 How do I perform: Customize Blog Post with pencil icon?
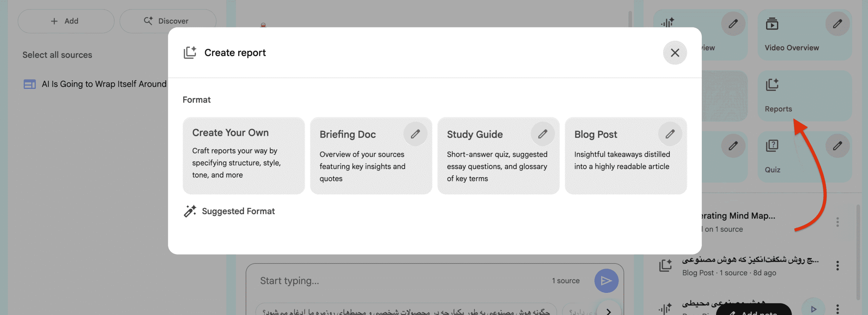tap(670, 134)
